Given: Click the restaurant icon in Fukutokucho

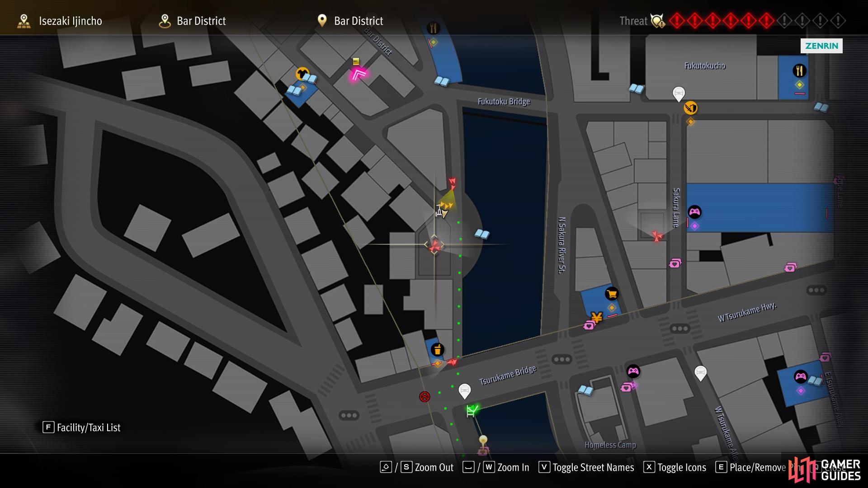Looking at the screenshot, I should [x=799, y=70].
